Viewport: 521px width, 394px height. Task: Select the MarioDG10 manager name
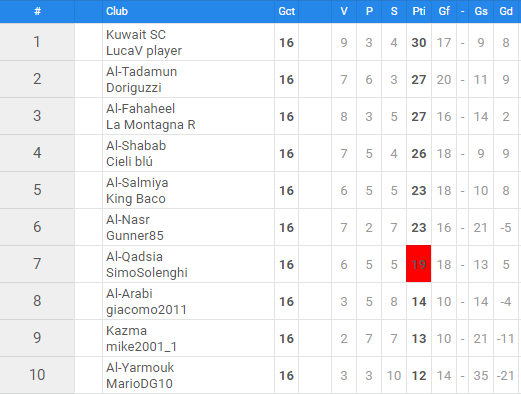click(x=139, y=384)
